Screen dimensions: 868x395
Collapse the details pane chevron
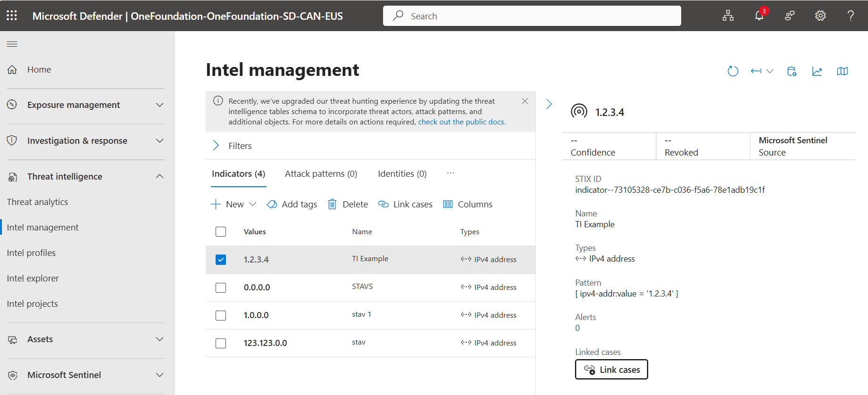(x=549, y=104)
